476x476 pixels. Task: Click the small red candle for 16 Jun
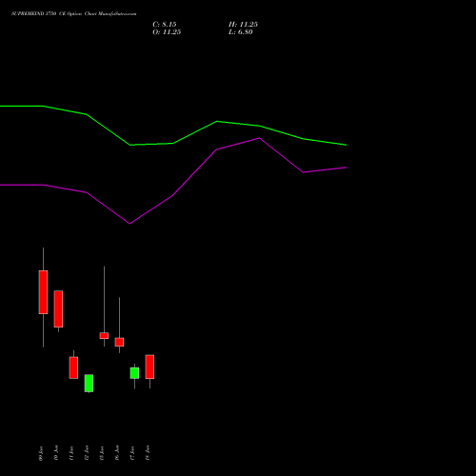click(x=119, y=342)
